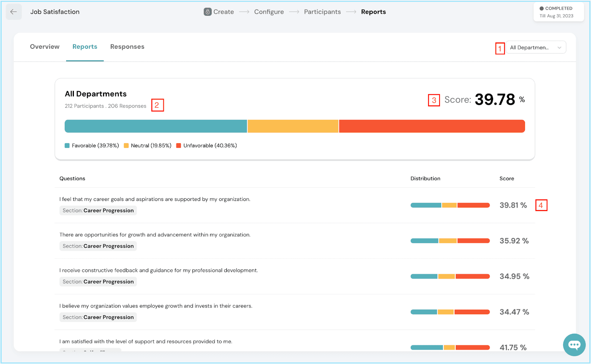Open the All Departments dropdown

coord(536,47)
